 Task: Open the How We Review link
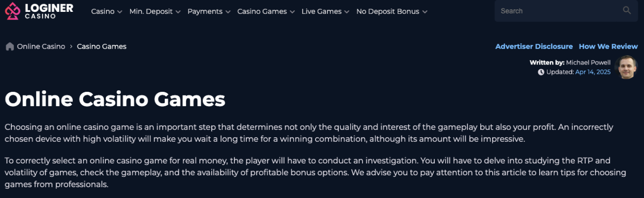point(608,46)
